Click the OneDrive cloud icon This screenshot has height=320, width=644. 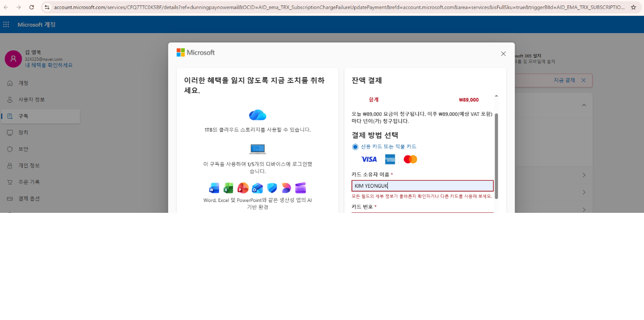(x=258, y=115)
